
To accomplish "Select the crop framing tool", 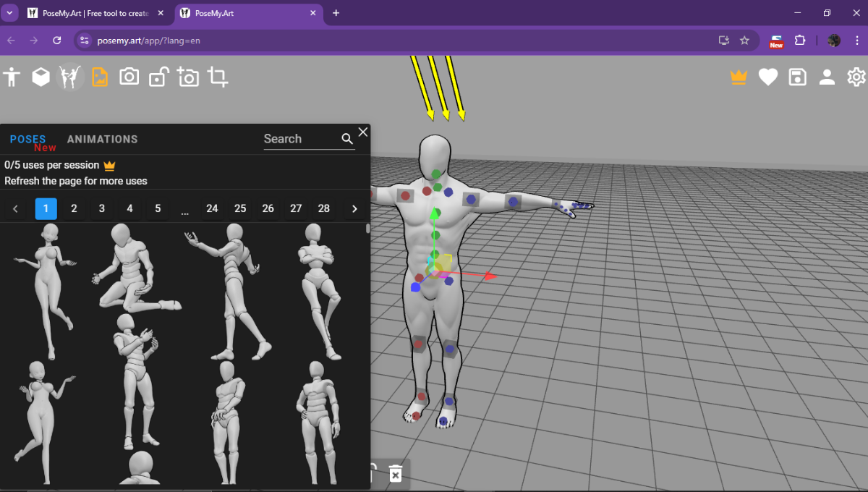I will (x=218, y=76).
